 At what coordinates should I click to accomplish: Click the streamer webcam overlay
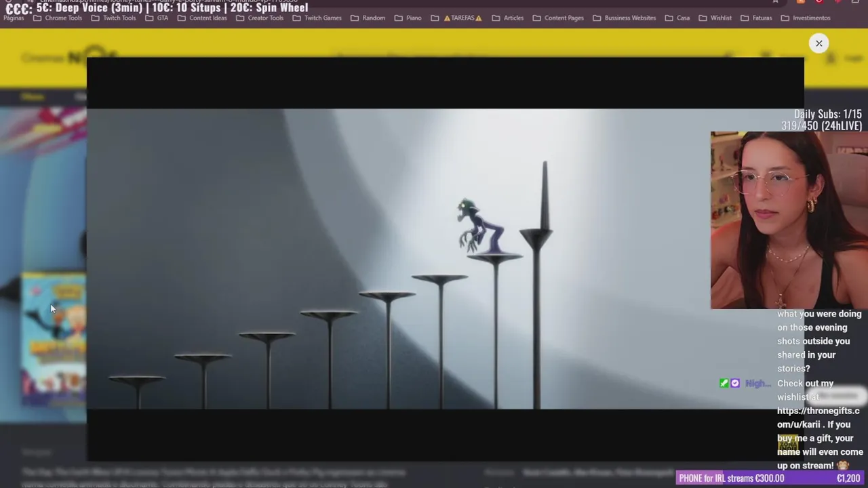point(789,220)
